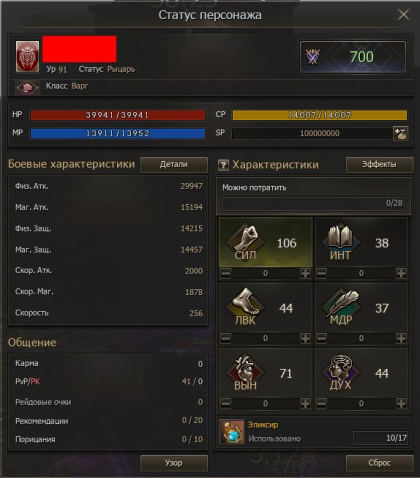This screenshot has width=420, height=478.
Task: Click the ВЫН constitution heart icon
Action: pyautogui.click(x=245, y=372)
